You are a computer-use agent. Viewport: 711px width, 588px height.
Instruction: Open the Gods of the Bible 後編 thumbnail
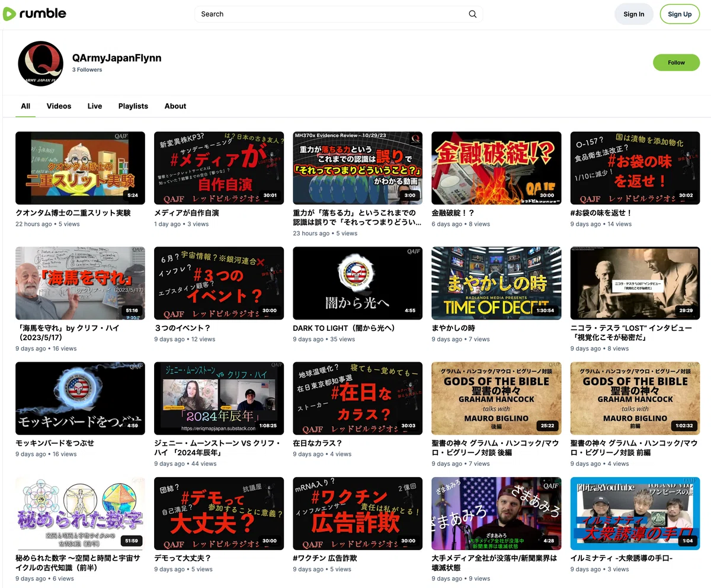click(x=496, y=398)
